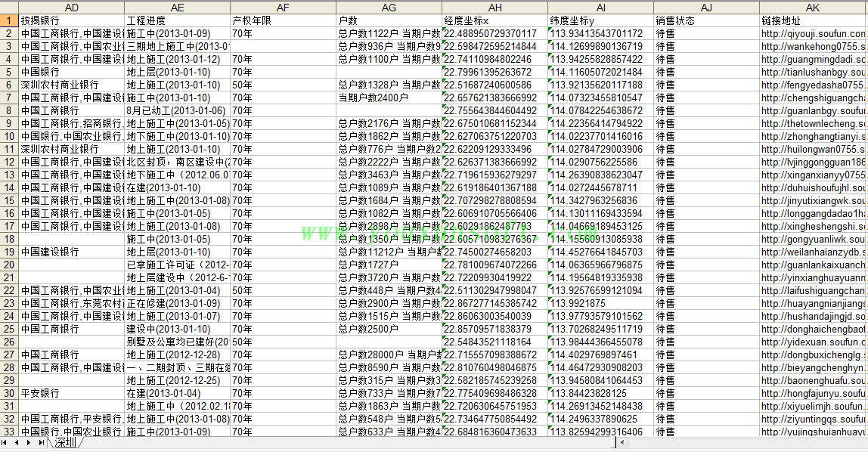
Task: Select the 待售 cell in row 20
Action: tap(706, 265)
